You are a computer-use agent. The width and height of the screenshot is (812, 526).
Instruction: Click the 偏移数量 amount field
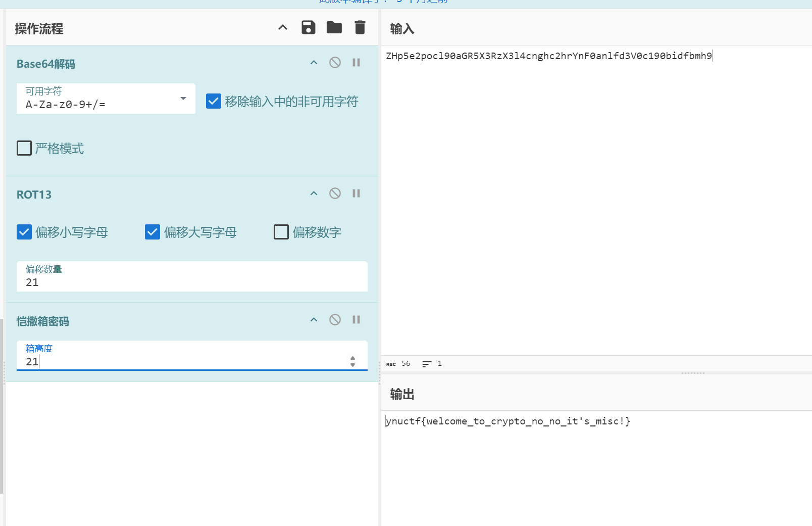192,282
